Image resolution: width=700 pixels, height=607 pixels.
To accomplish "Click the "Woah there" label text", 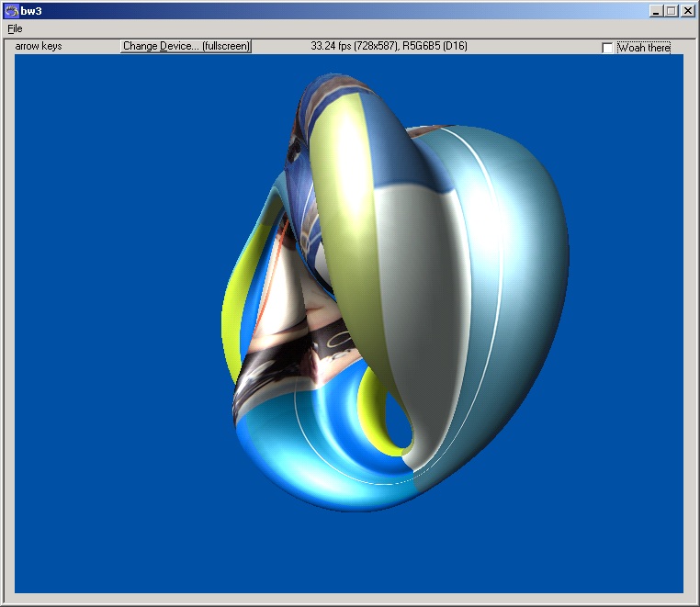I will 643,48.
